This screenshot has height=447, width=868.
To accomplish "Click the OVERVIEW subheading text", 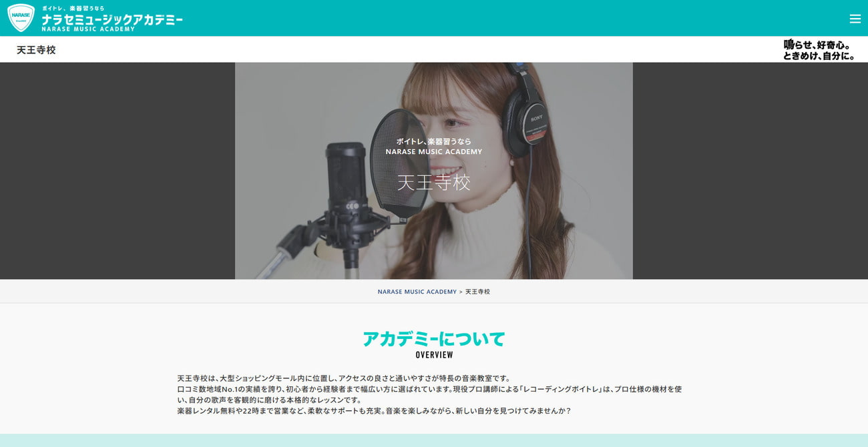I will point(434,354).
